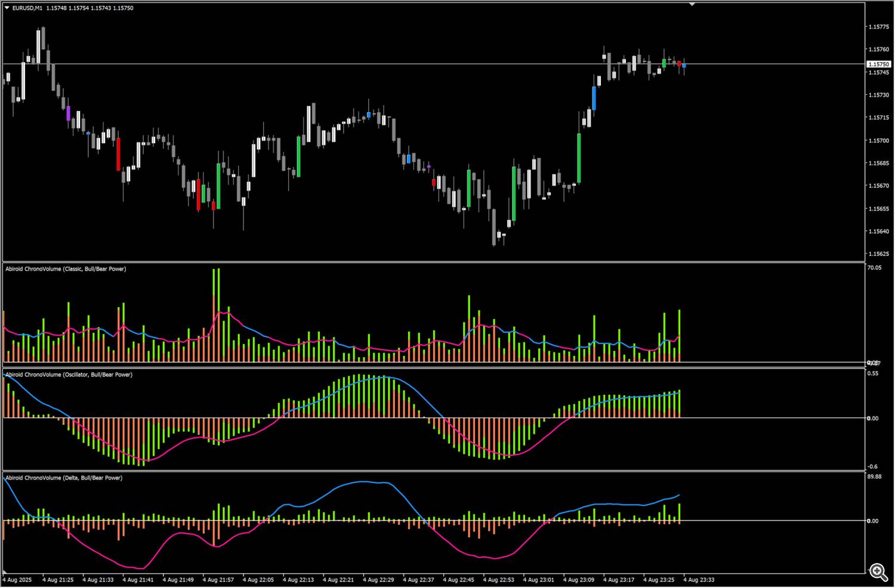Click the small triangle in bottom-left chart corner

[x=5, y=572]
